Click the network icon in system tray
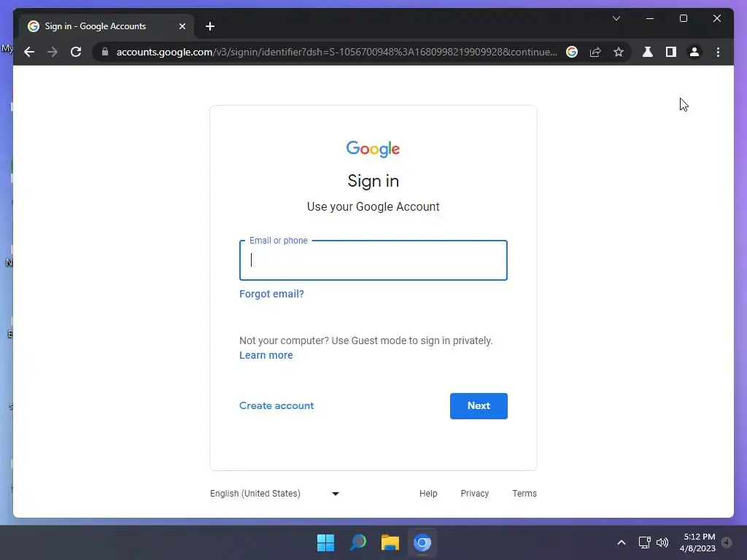Screen dimensions: 747x560 645,542
